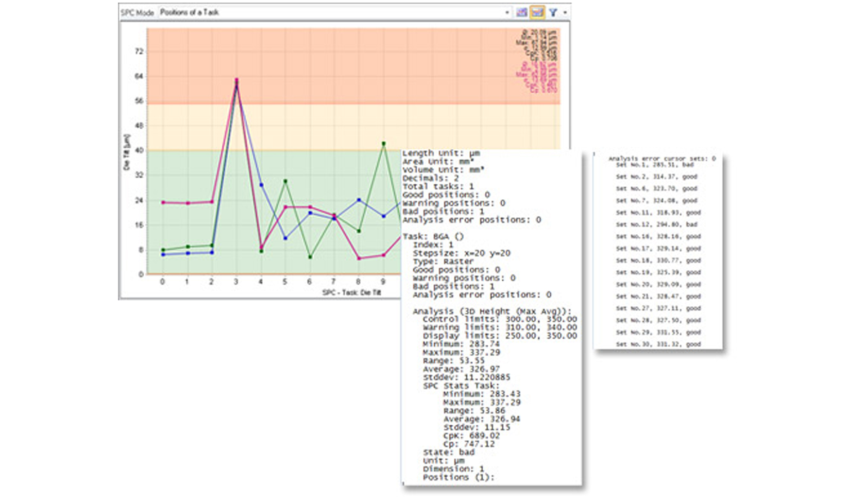Select the magenta peak point at position 3

[x=236, y=80]
